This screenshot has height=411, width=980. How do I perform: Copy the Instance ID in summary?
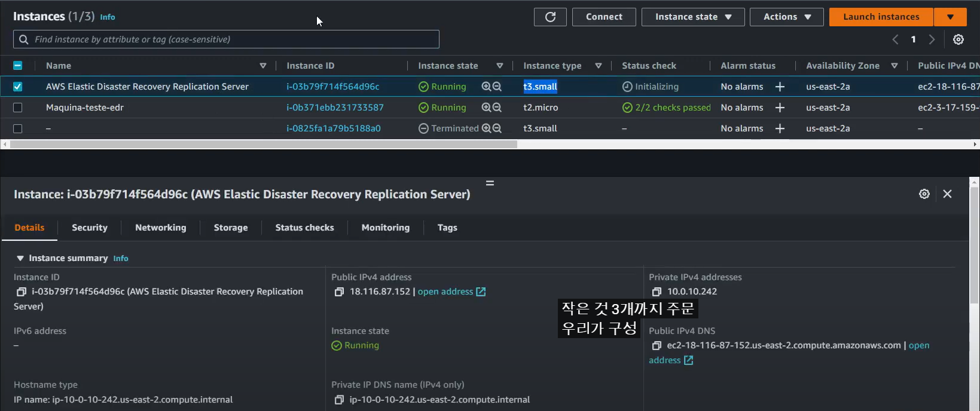click(x=21, y=292)
